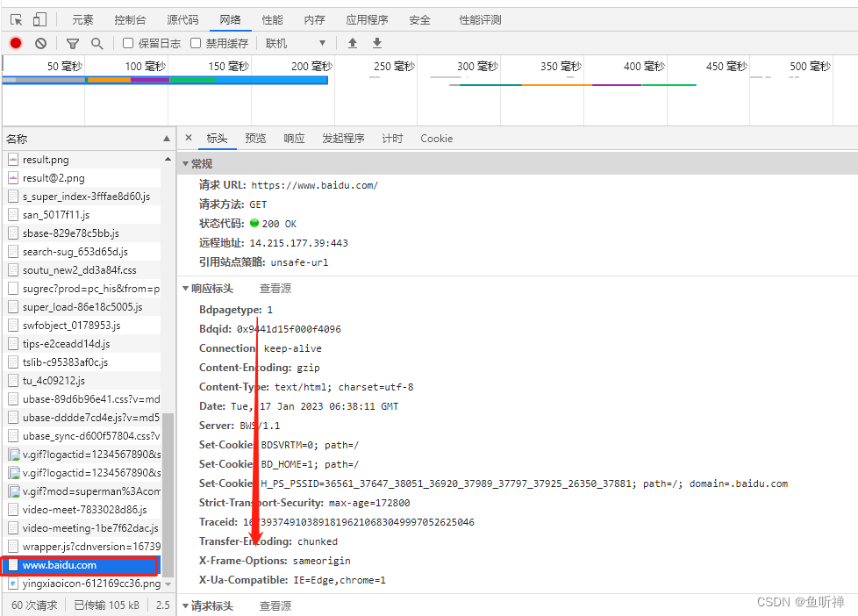Click the export HAR download arrow

(x=377, y=43)
